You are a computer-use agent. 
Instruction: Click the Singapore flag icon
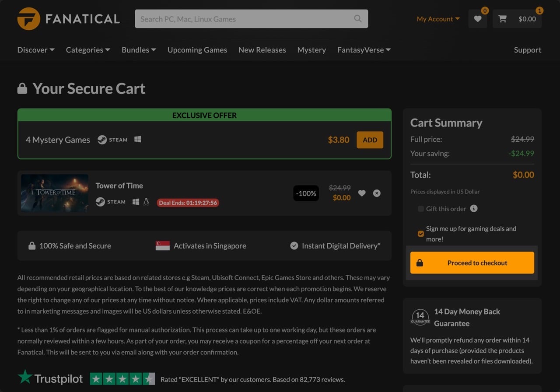163,246
